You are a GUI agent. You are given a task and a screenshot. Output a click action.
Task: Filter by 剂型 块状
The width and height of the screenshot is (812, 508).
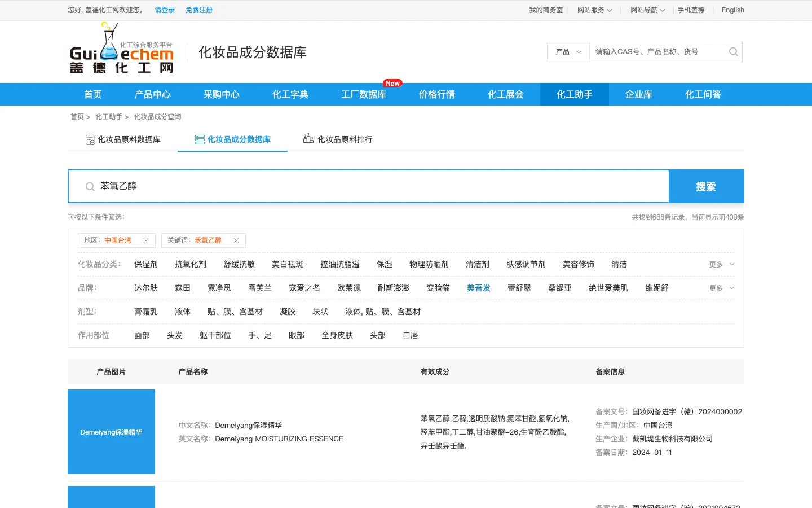coord(320,312)
